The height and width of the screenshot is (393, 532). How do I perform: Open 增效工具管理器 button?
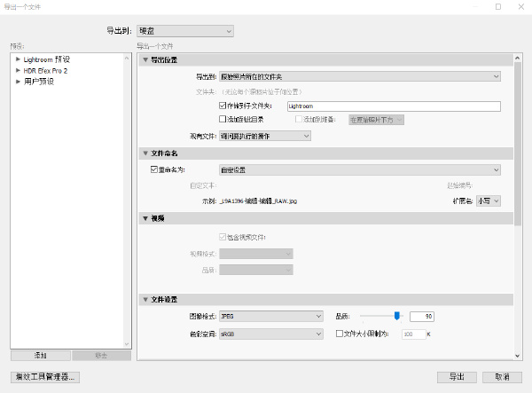(x=44, y=377)
